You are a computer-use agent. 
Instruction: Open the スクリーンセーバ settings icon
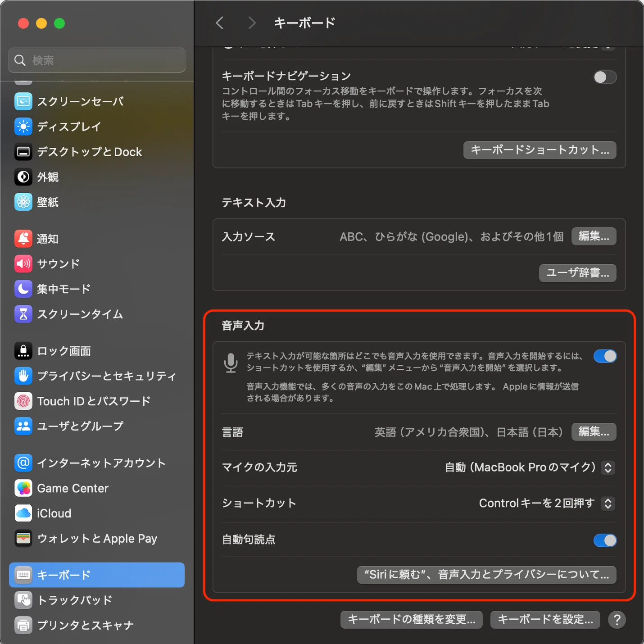(x=23, y=101)
